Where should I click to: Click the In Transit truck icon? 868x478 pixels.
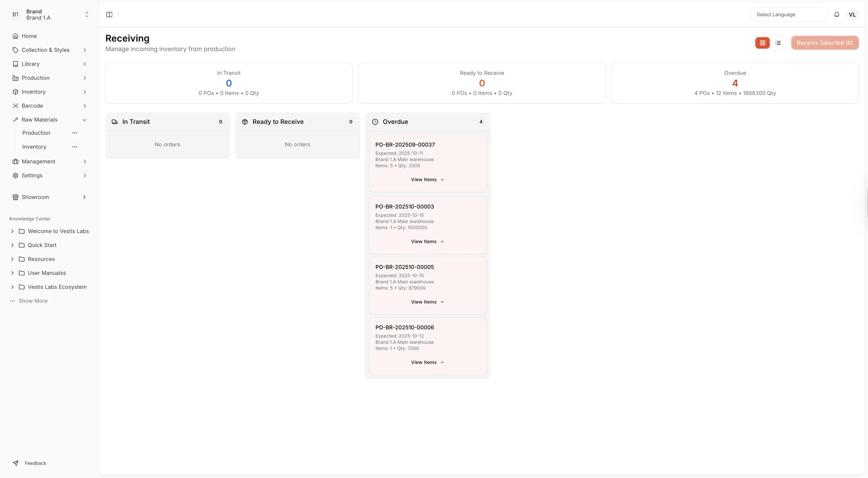pyautogui.click(x=115, y=122)
